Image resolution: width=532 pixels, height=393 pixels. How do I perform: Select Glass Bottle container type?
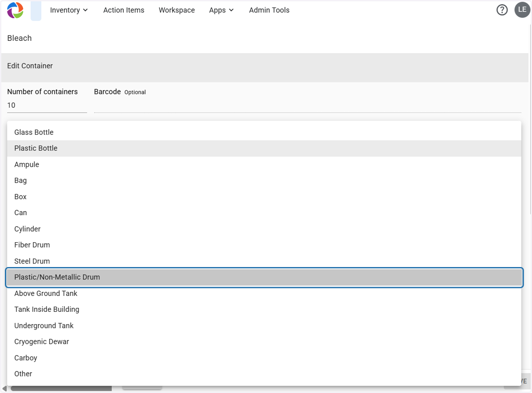click(264, 132)
